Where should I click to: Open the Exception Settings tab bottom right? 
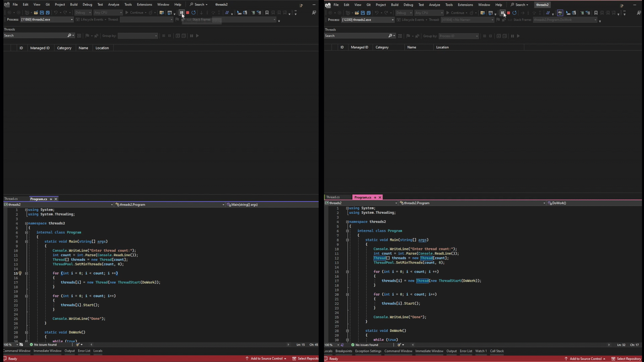click(368, 351)
